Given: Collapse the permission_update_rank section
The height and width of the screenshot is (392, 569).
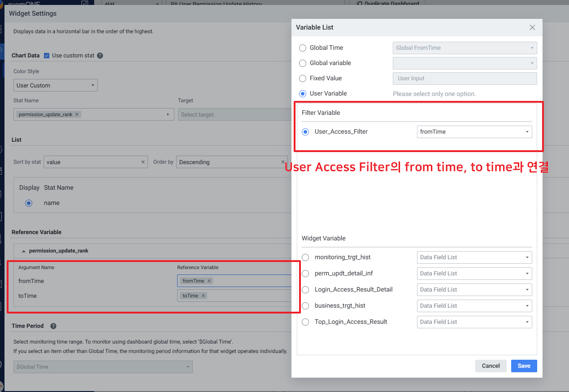Looking at the screenshot, I should click(x=24, y=251).
